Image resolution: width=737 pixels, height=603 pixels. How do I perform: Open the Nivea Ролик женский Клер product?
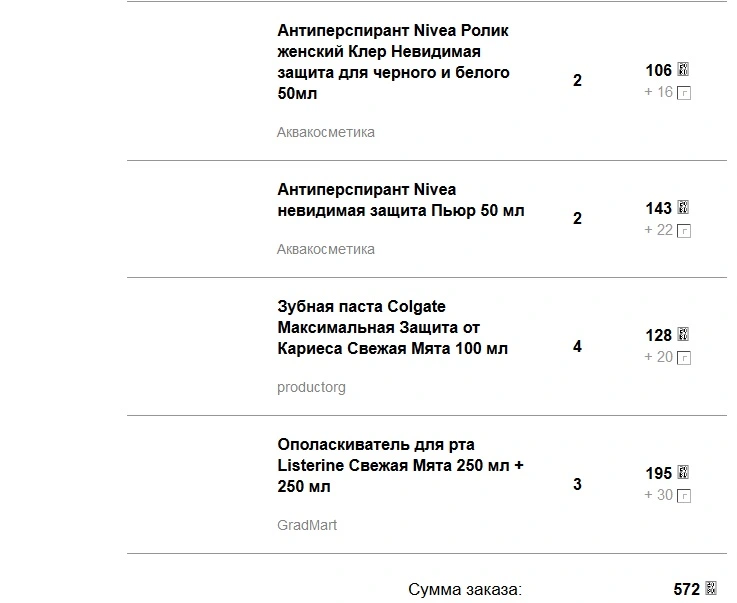click(x=393, y=62)
